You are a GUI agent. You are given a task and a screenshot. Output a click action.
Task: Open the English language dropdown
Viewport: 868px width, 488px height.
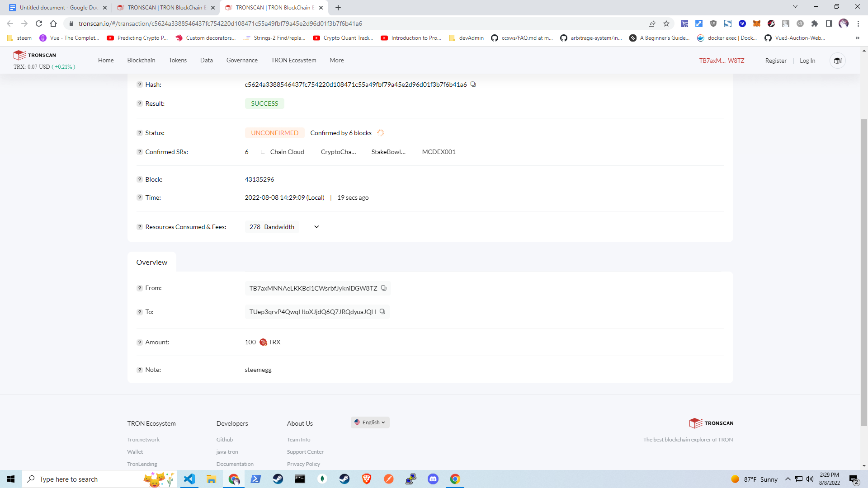[x=370, y=422]
